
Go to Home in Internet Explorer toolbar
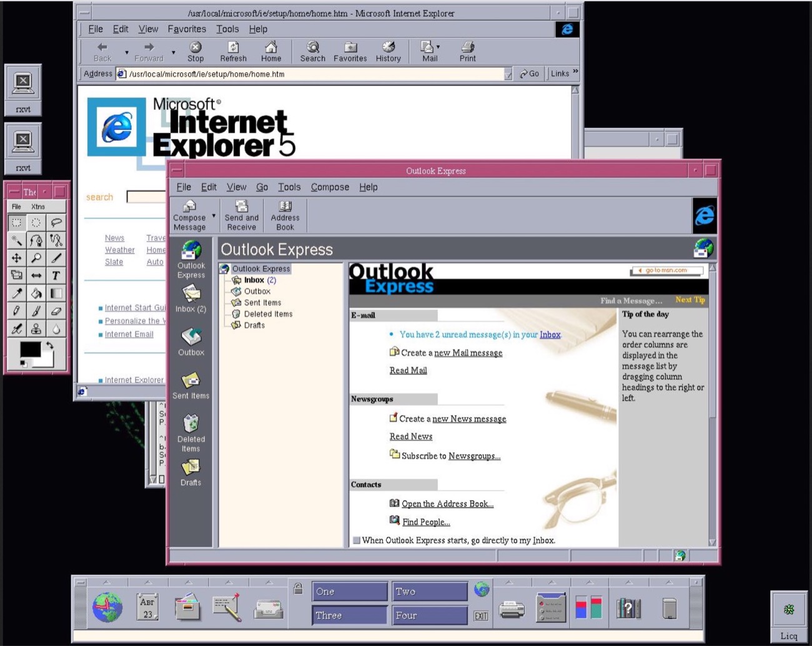271,52
